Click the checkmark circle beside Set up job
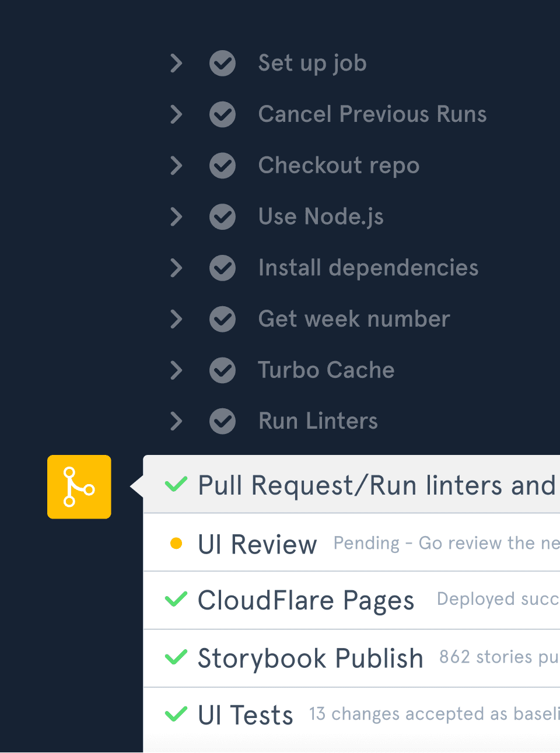Screen dimensions: 560x753 point(222,63)
